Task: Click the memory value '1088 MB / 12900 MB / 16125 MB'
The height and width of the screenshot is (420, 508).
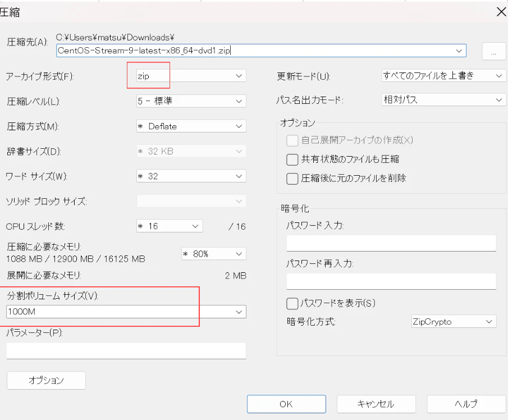Action: 75,259
